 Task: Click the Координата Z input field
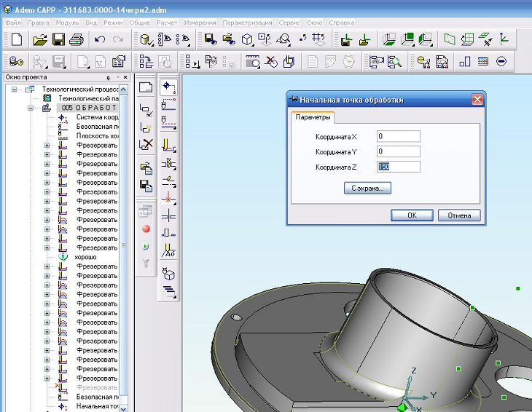click(399, 167)
